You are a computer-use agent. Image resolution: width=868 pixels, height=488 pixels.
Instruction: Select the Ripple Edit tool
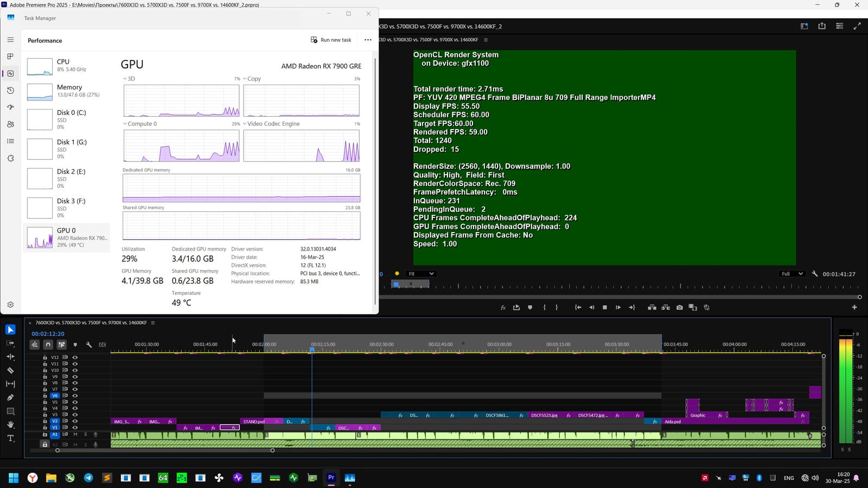click(10, 357)
